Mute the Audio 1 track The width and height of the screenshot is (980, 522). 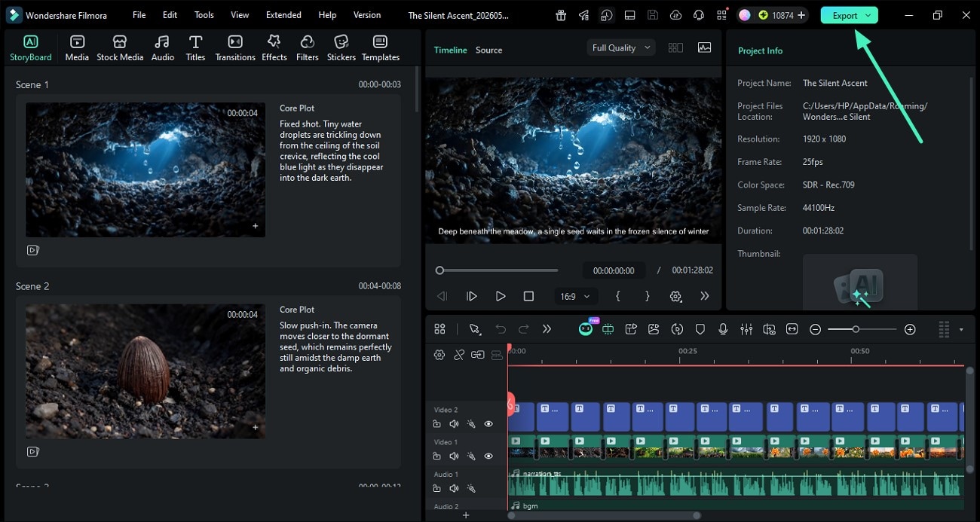(x=454, y=488)
